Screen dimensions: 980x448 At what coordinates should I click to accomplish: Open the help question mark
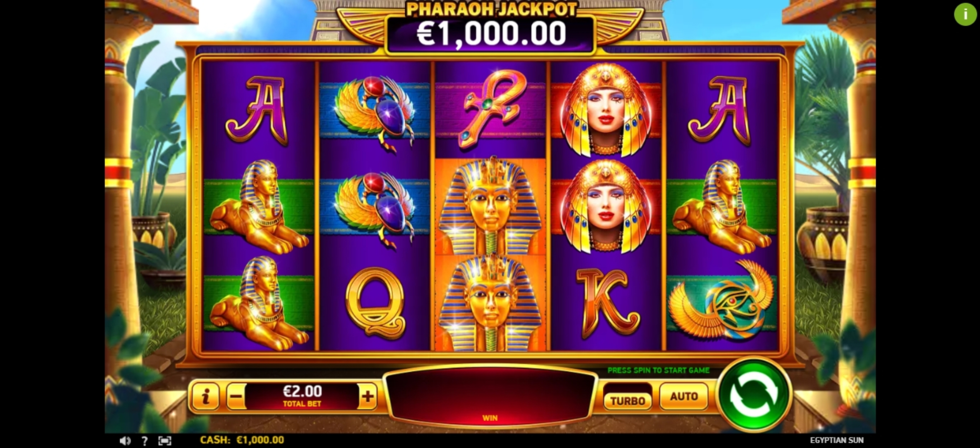pos(145,441)
